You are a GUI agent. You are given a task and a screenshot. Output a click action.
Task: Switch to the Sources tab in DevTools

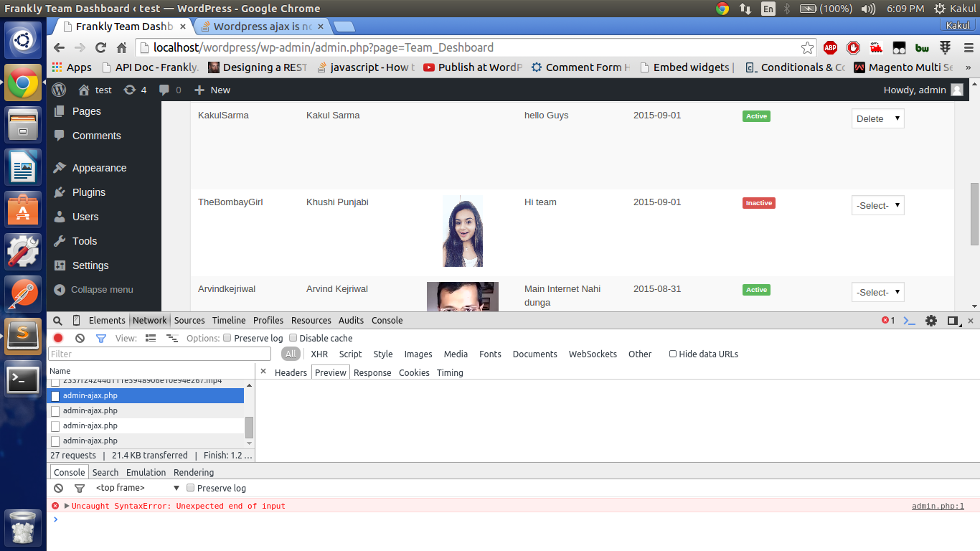[x=189, y=321]
